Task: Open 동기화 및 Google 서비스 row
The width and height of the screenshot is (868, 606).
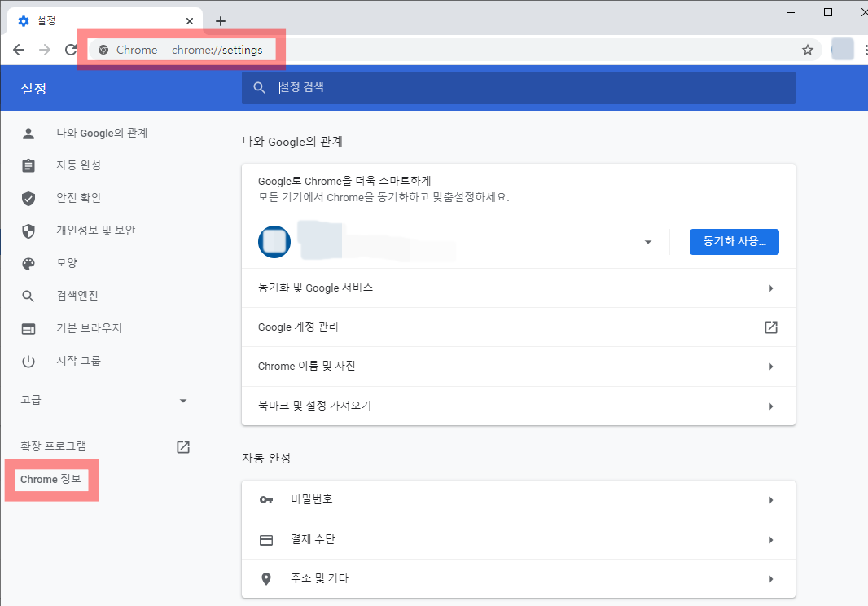Action: pos(518,288)
